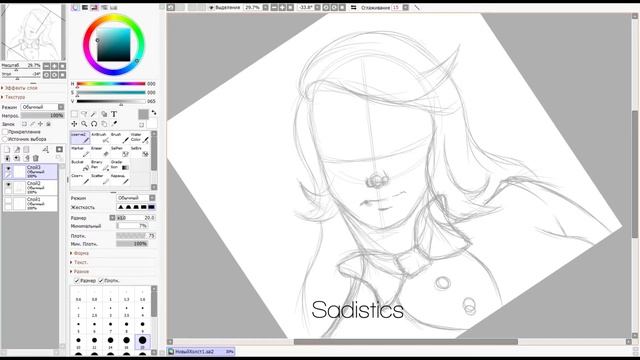Enable the Прикрепление checkbox
The height and width of the screenshot is (360, 640).
(x=5, y=132)
